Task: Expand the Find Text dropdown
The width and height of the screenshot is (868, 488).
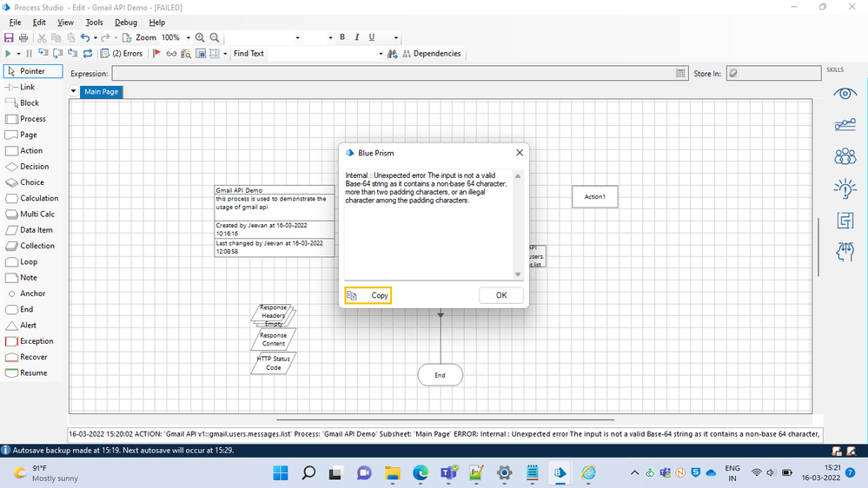Action: [381, 54]
